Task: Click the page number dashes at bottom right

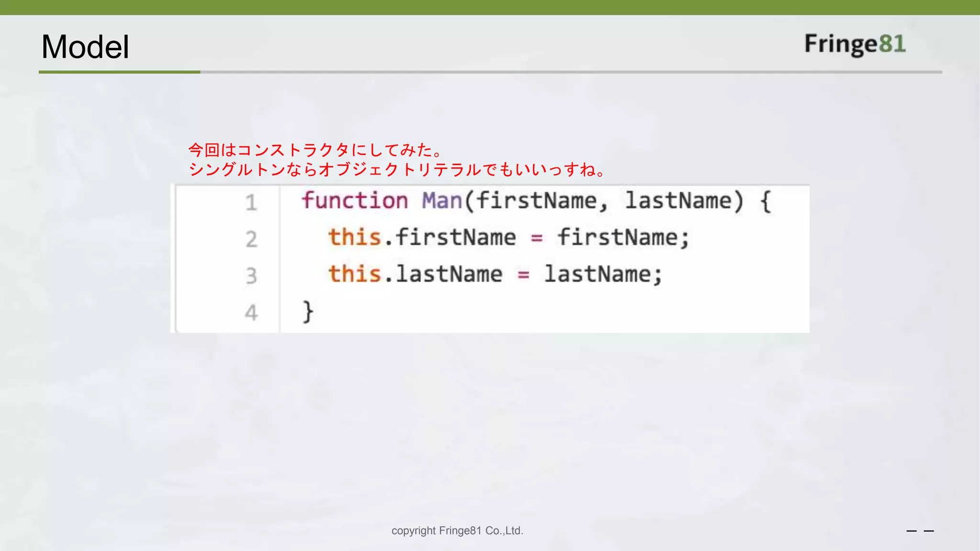Action: pyautogui.click(x=920, y=531)
